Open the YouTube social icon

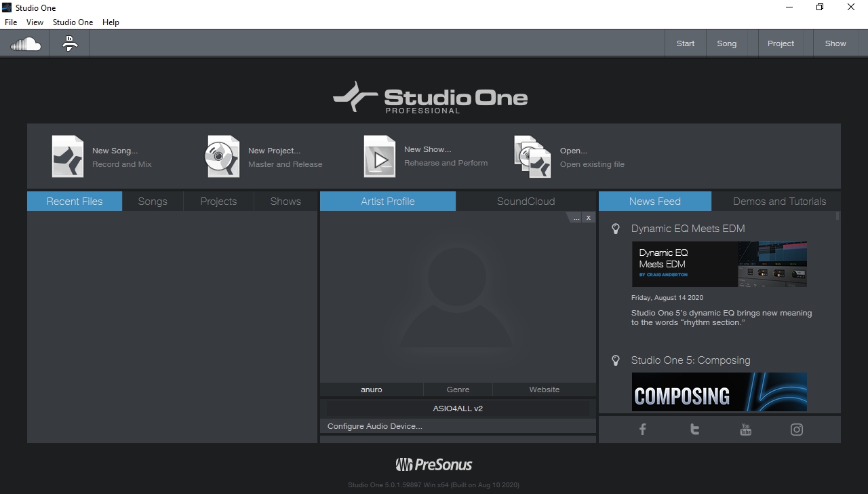[x=745, y=430]
